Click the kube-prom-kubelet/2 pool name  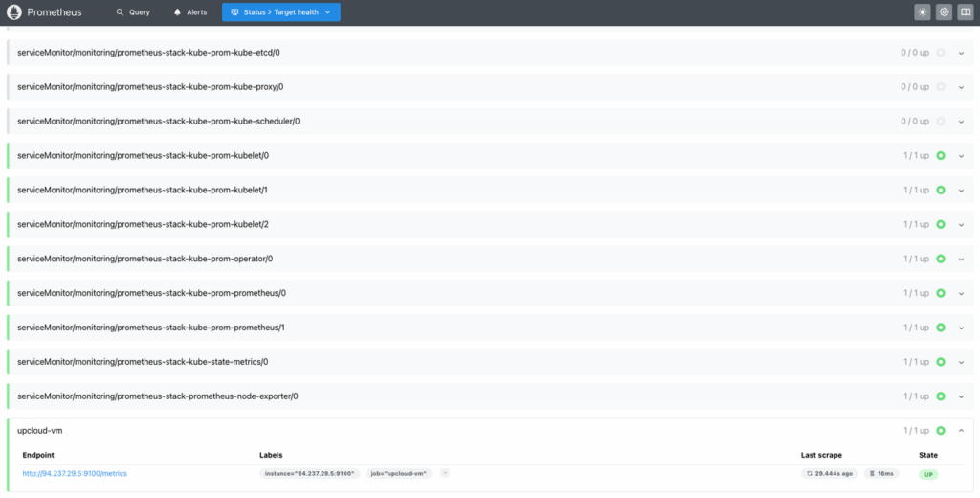(144, 225)
